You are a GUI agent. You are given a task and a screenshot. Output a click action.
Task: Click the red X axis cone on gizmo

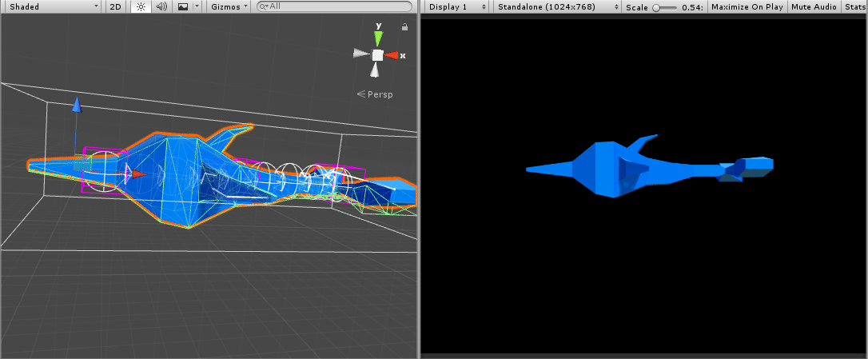(x=392, y=55)
